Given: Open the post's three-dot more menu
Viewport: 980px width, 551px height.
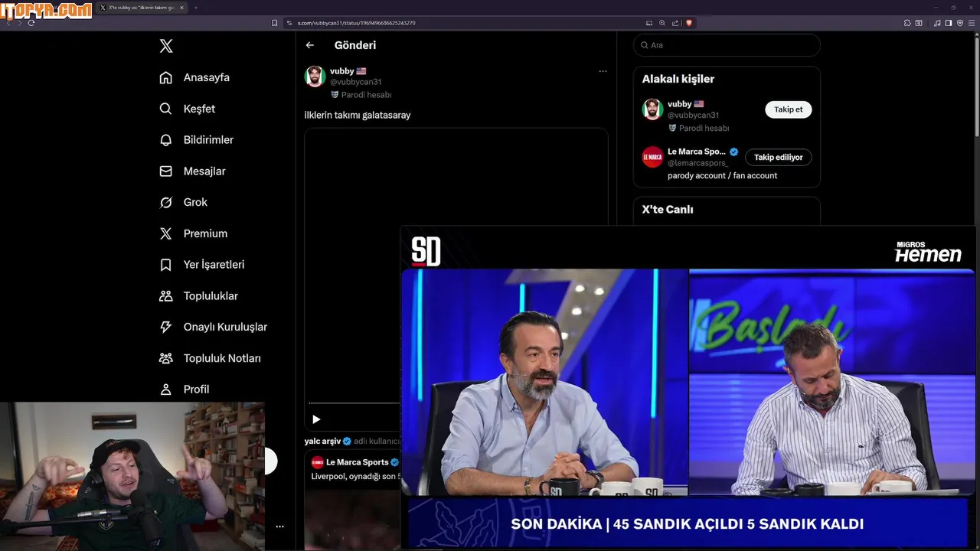Looking at the screenshot, I should point(603,71).
